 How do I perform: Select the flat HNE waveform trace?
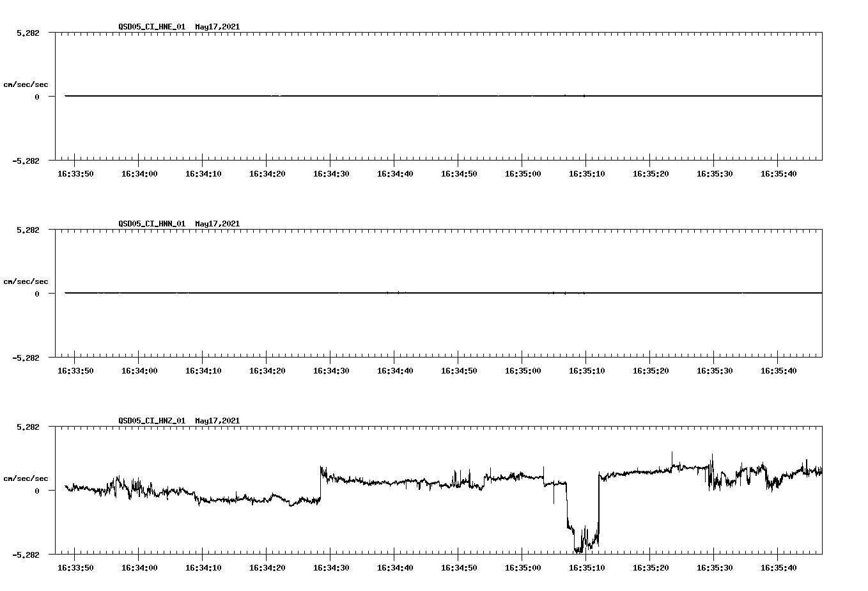[x=384, y=96]
